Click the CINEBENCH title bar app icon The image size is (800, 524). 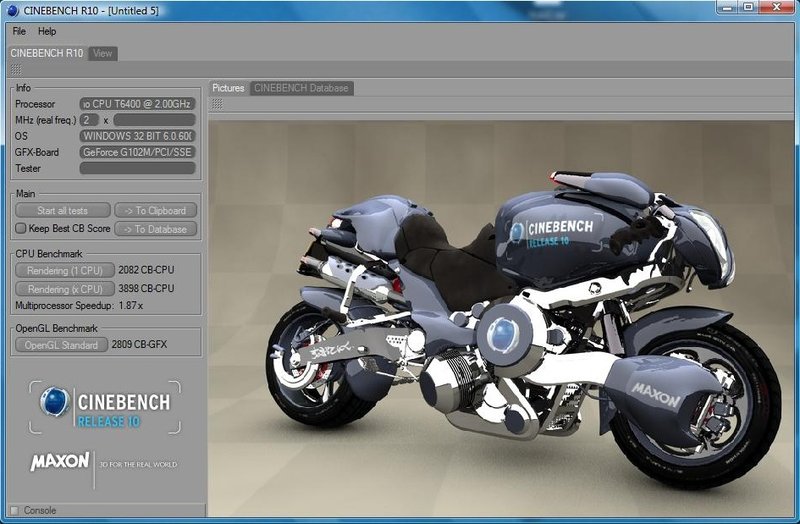(x=13, y=10)
